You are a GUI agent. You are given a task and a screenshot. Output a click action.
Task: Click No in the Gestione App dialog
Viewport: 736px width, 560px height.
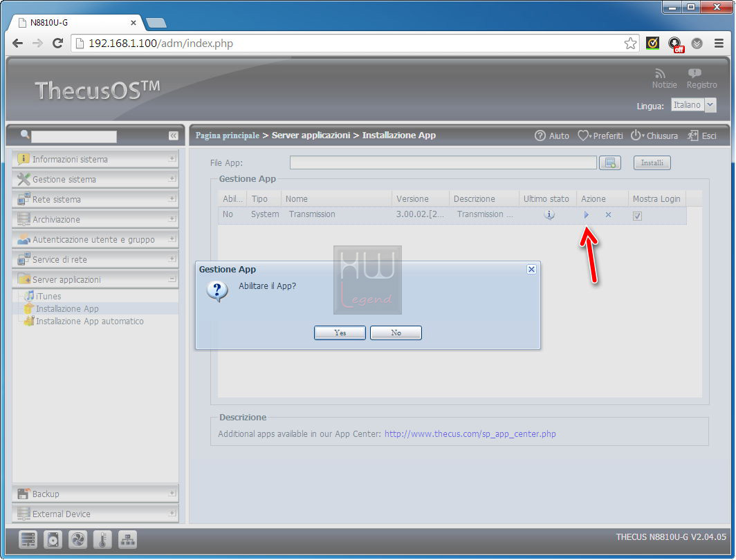pyautogui.click(x=396, y=333)
